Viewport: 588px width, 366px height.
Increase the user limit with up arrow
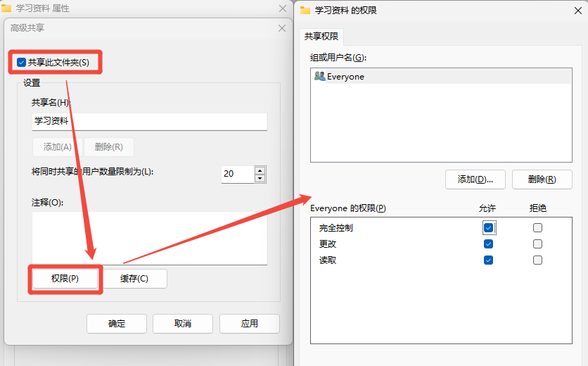tap(260, 170)
